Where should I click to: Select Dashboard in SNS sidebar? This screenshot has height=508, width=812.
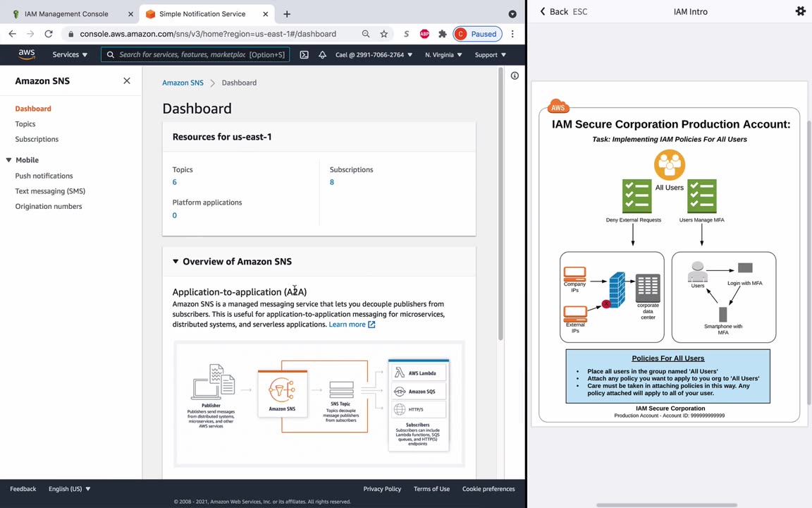coord(33,109)
